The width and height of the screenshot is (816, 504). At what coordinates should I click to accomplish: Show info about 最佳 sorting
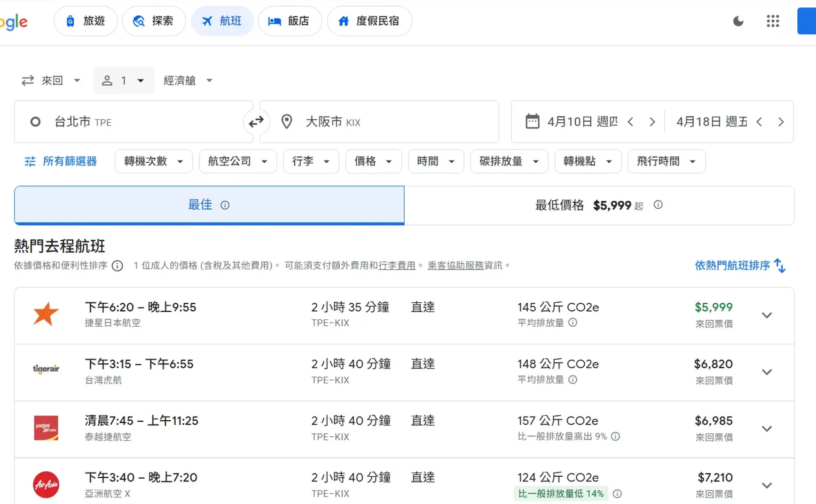225,205
